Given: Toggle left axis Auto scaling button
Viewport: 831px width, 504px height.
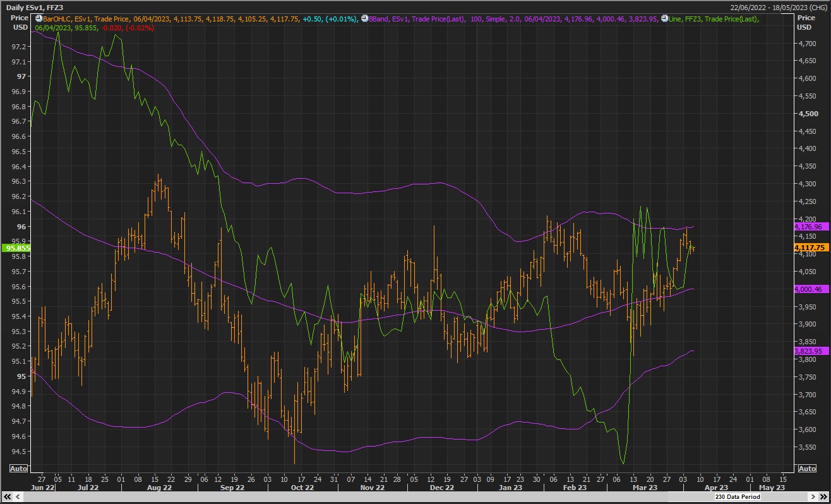Looking at the screenshot, I should point(19,469).
